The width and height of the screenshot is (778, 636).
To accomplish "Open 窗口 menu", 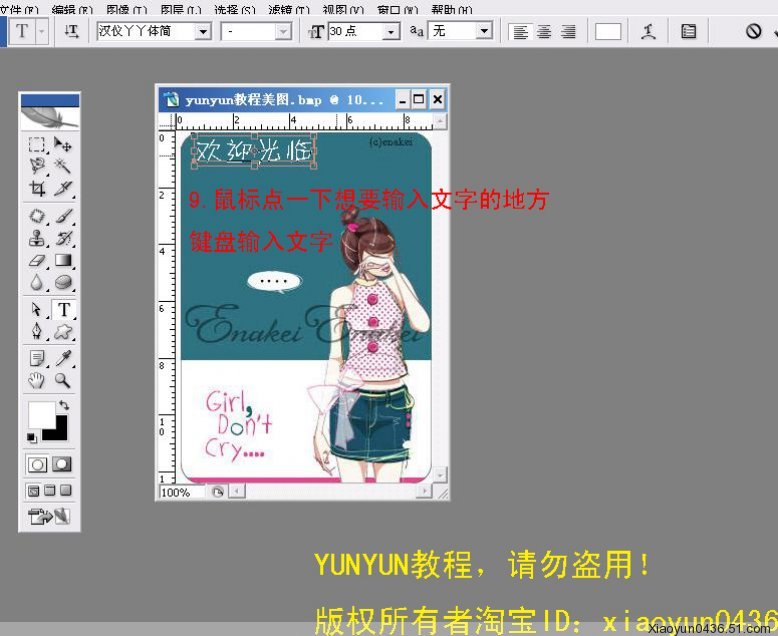I will point(397,9).
